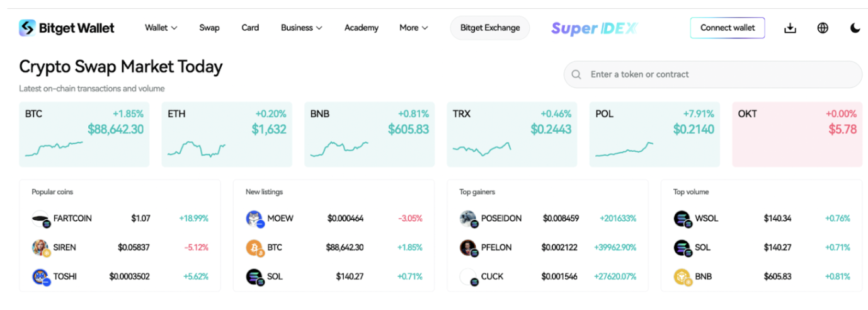This screenshot has width=868, height=310.
Task: Open the language globe icon
Action: [x=823, y=28]
